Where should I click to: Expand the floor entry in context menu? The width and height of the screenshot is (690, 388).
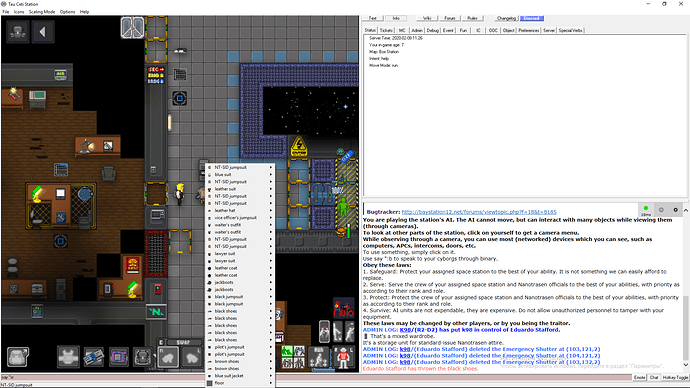coord(240,383)
